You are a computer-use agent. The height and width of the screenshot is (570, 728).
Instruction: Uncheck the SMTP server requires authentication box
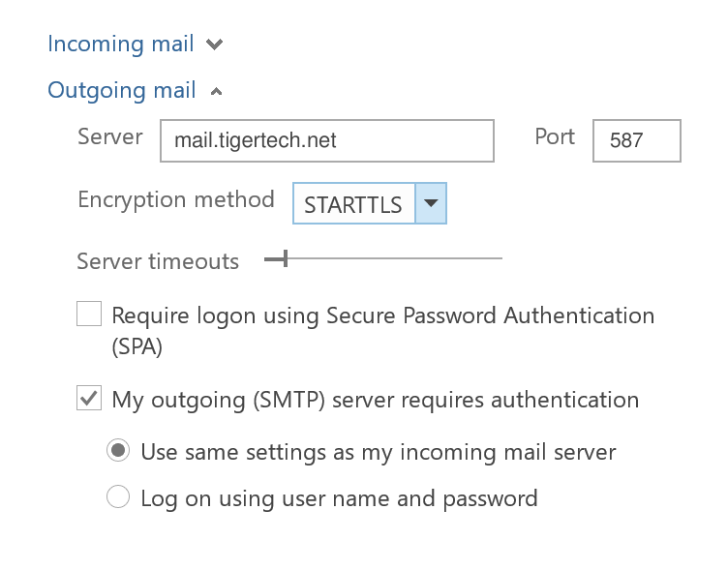pyautogui.click(x=89, y=399)
